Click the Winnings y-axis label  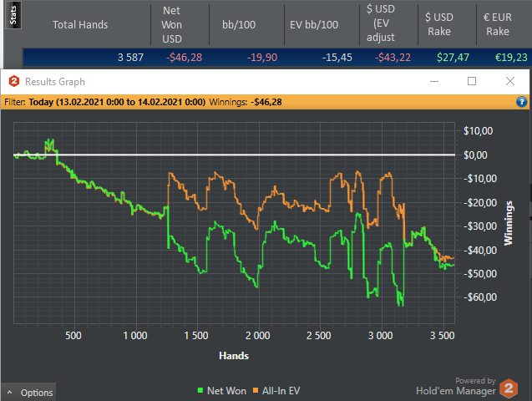508,223
